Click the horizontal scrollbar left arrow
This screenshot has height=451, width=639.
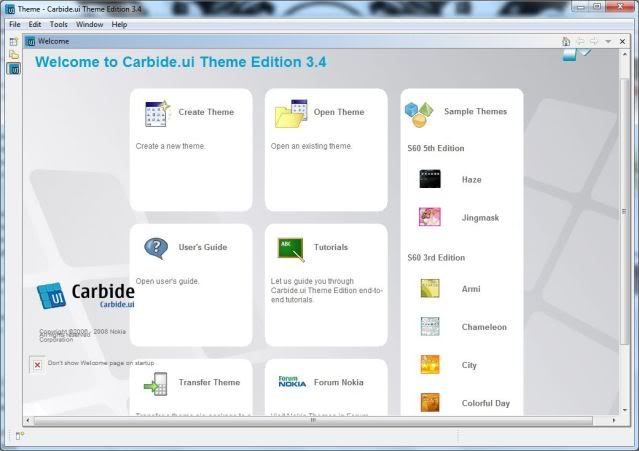28,420
